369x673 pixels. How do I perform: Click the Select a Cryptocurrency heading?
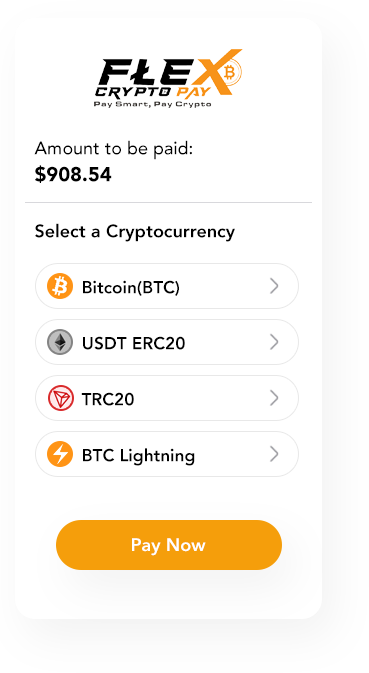click(x=135, y=232)
